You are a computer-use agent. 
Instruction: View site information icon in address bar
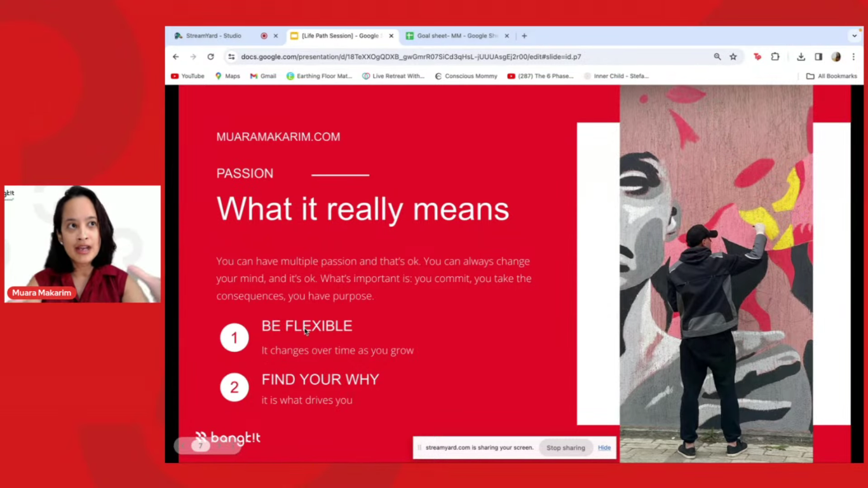coord(231,57)
